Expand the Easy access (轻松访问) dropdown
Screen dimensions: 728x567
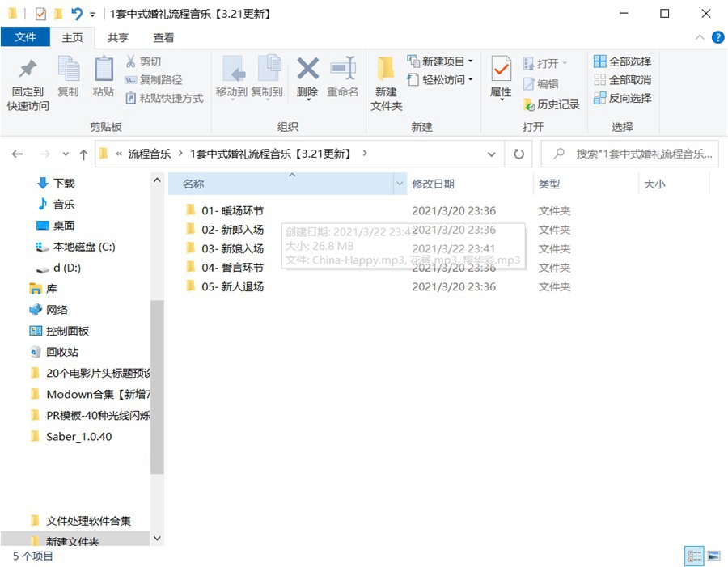(470, 79)
